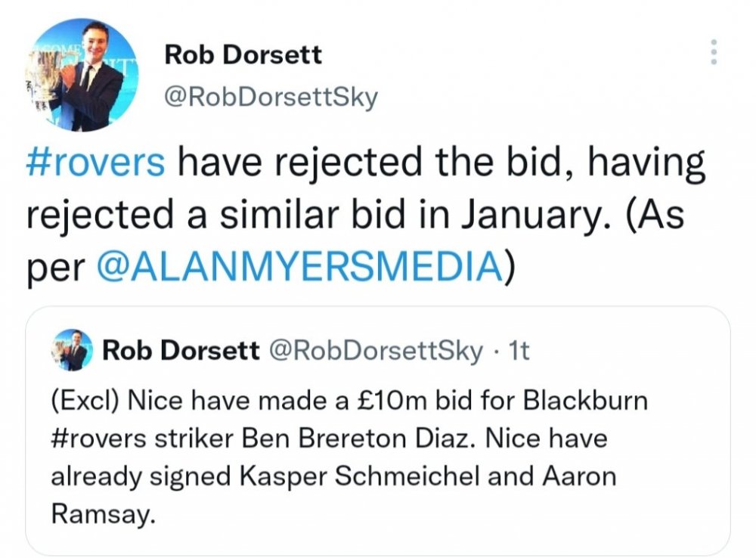The width and height of the screenshot is (756, 558).
Task: Click the bold Rob Dorsett name at top
Action: [x=242, y=54]
